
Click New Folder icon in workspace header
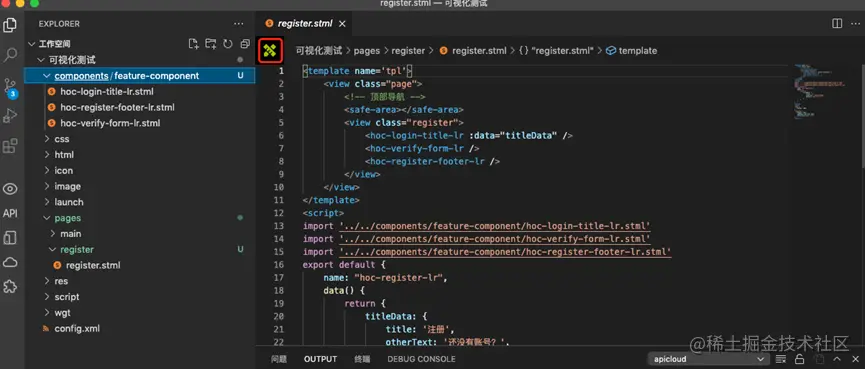[x=210, y=44]
